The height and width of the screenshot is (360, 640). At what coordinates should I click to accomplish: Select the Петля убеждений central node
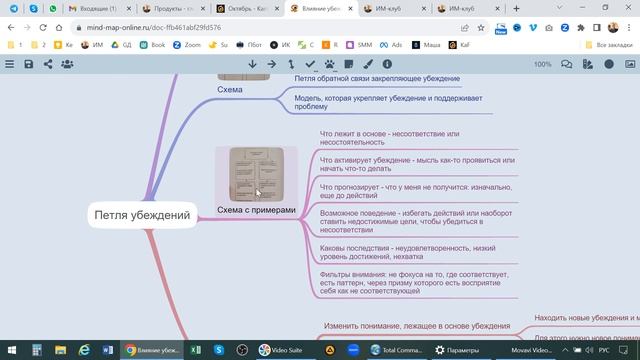142,215
